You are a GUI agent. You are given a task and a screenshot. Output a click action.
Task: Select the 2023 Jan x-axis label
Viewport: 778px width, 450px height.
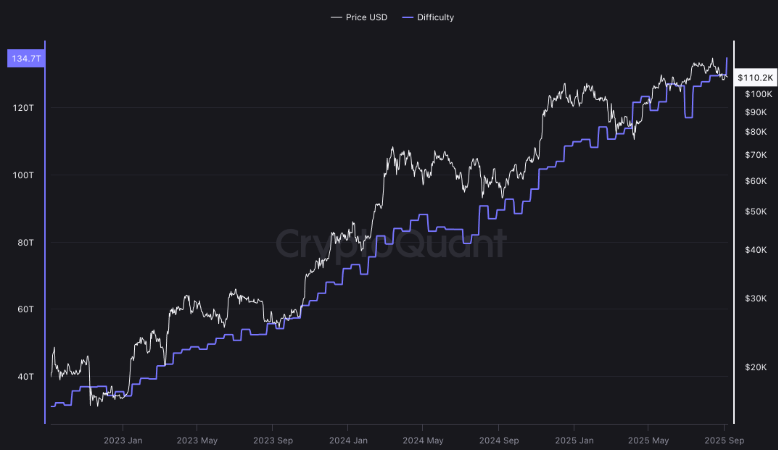coord(123,440)
